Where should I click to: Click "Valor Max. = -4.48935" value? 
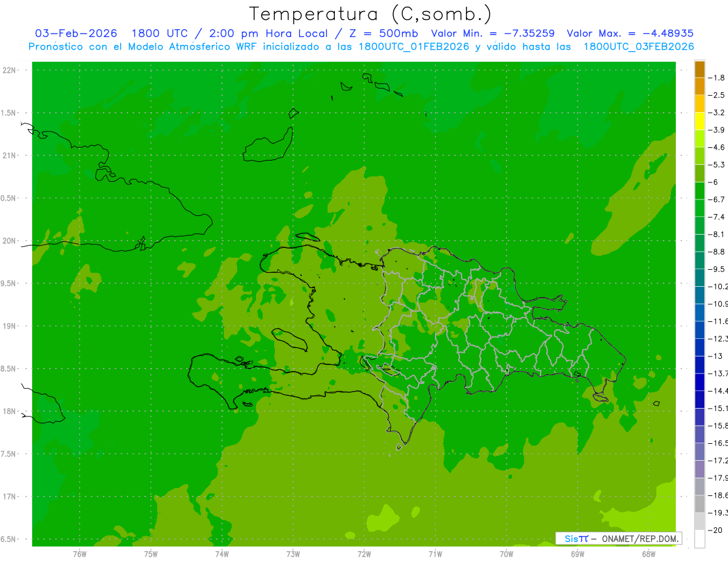coord(630,33)
